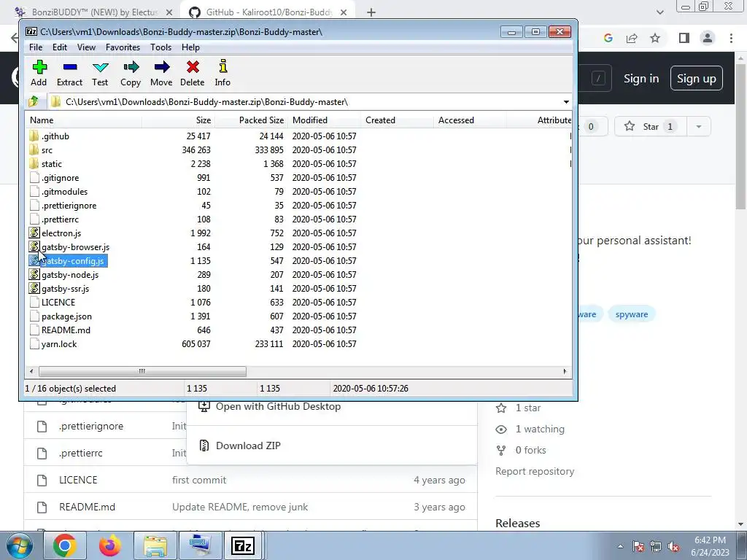
Task: Open Report repository link
Action: (x=535, y=472)
